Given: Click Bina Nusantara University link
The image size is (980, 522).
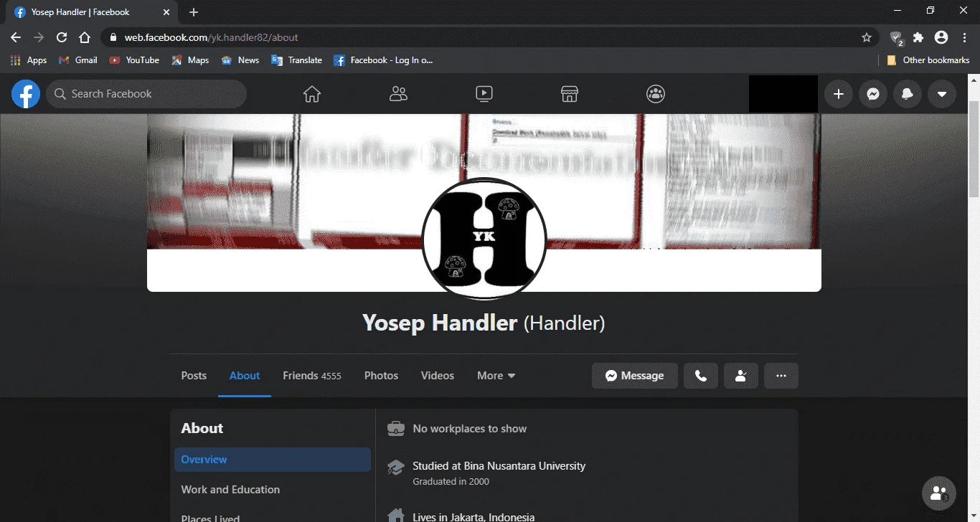Looking at the screenshot, I should 524,466.
